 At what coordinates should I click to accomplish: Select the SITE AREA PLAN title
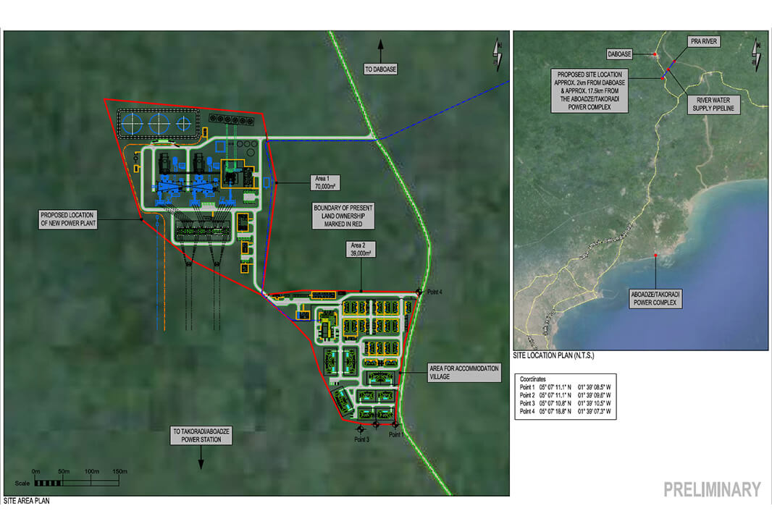pos(28,500)
